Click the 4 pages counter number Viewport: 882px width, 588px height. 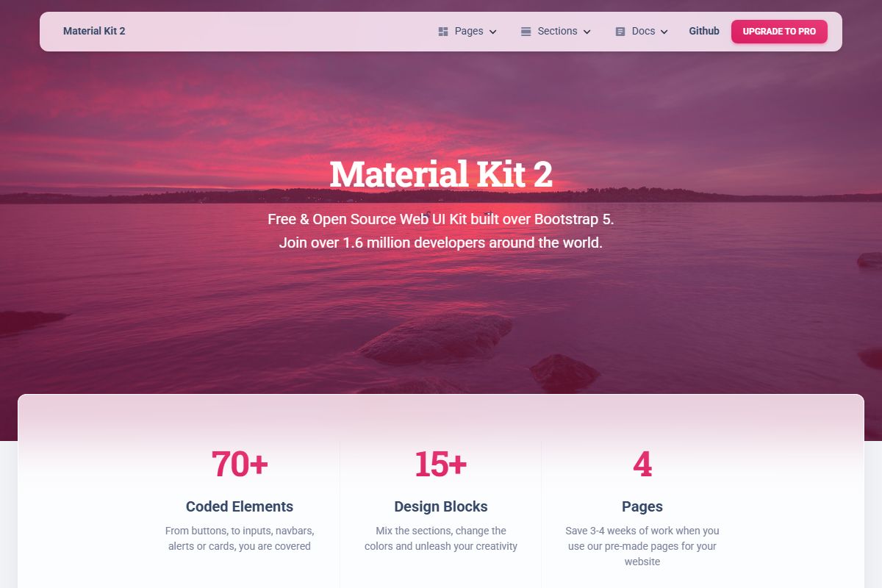(642, 464)
